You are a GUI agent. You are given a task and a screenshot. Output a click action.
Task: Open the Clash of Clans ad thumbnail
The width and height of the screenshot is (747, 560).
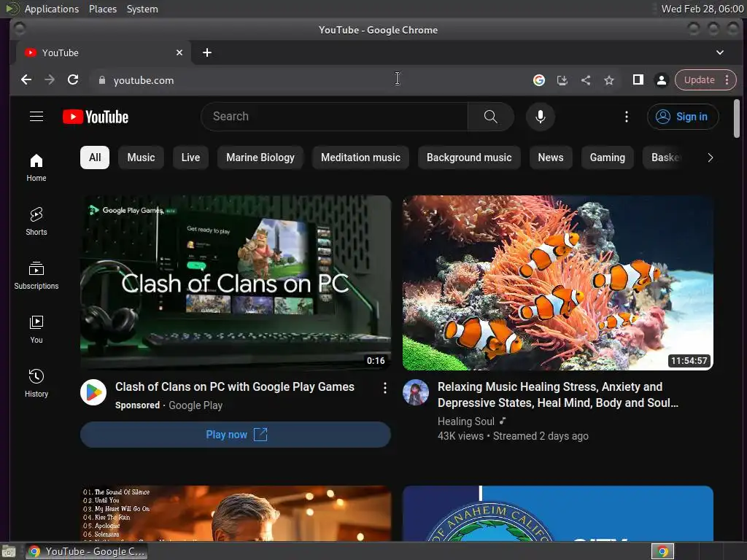click(x=236, y=282)
